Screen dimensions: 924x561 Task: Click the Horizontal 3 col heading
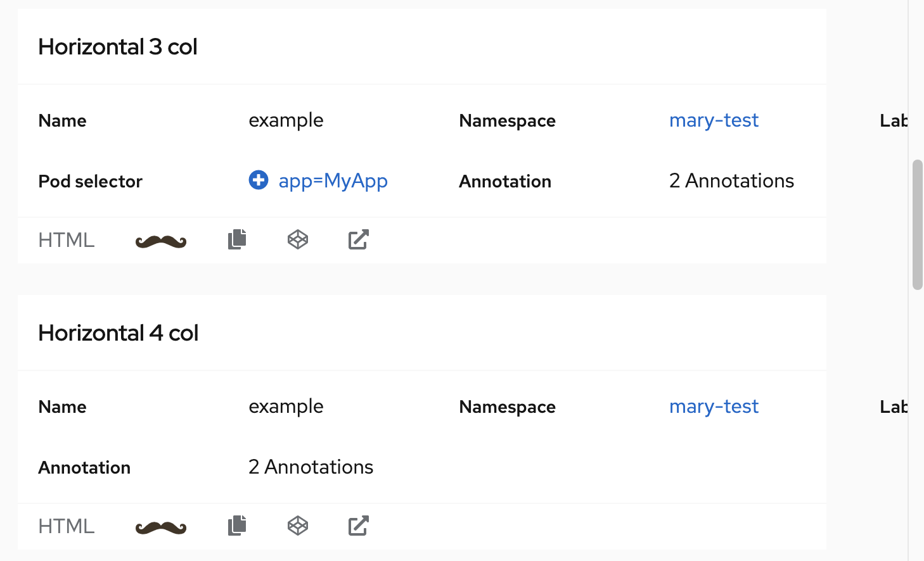[118, 47]
